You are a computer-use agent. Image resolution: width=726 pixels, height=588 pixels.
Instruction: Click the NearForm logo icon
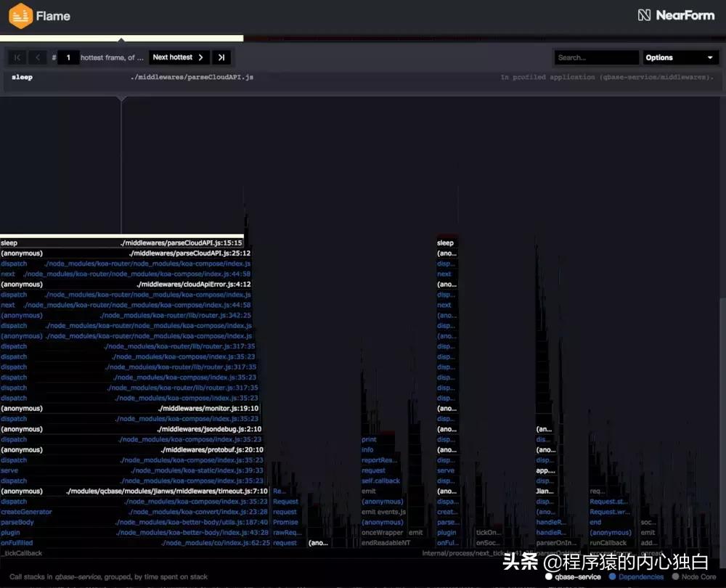click(x=643, y=15)
